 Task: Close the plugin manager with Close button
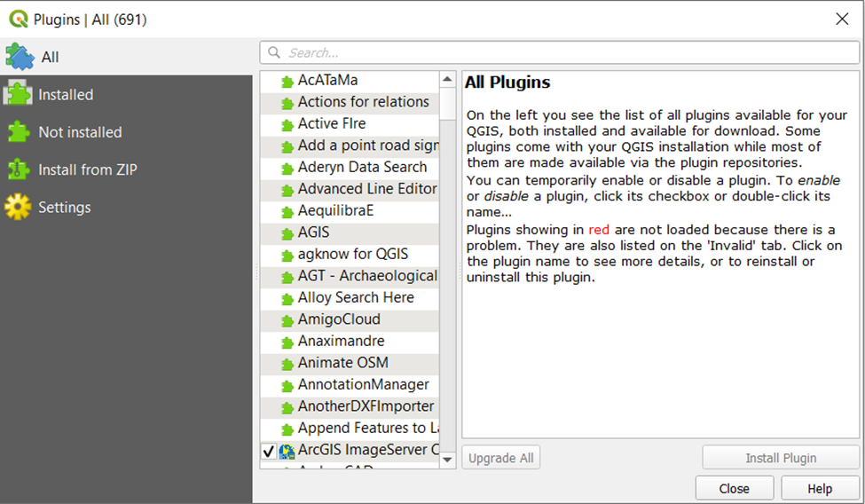click(x=735, y=489)
